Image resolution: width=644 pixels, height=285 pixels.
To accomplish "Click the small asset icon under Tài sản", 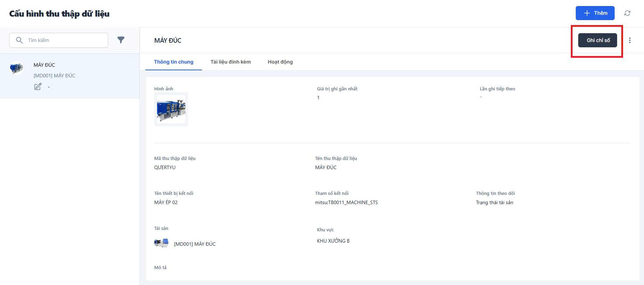I will [161, 243].
